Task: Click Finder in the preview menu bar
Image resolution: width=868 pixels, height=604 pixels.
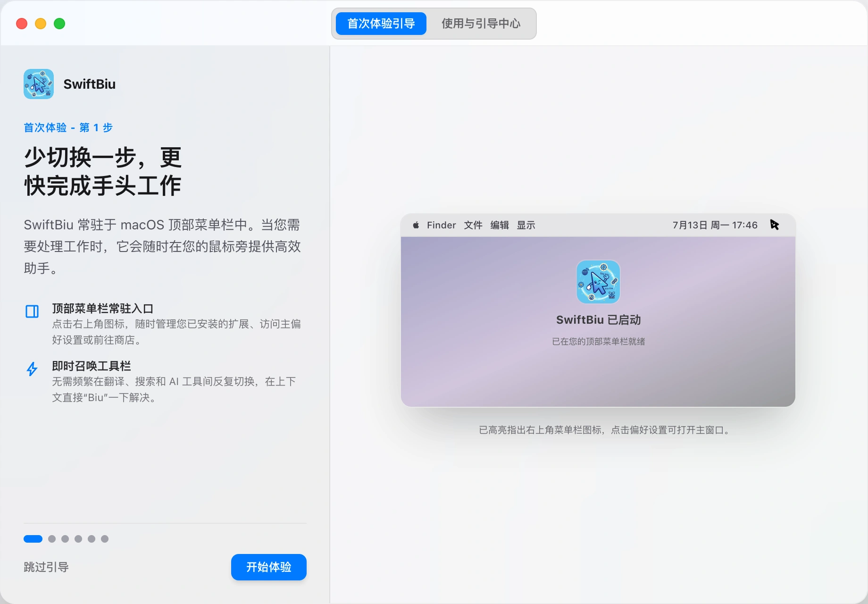Action: pos(442,225)
